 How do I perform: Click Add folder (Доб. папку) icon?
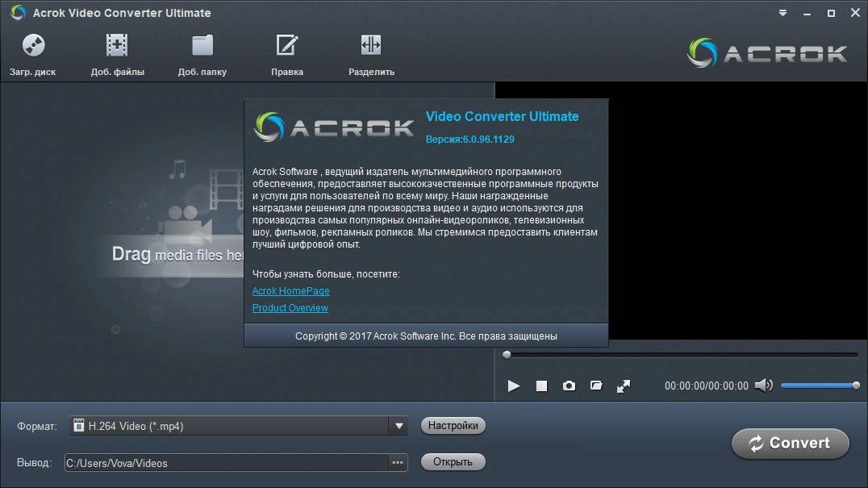202,45
